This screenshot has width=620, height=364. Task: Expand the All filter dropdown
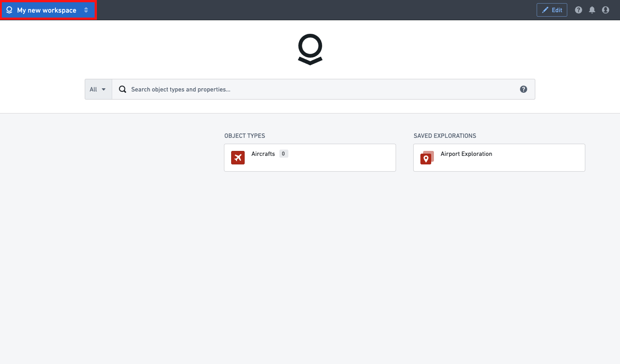98,89
